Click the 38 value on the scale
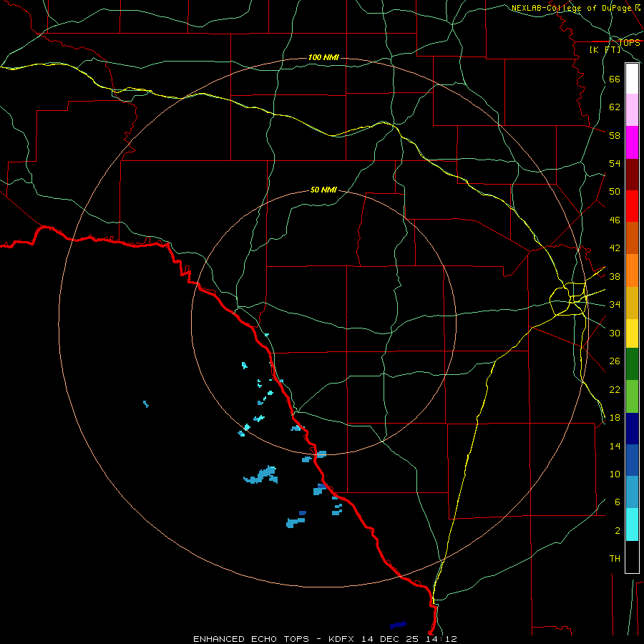The height and width of the screenshot is (644, 644). click(615, 276)
